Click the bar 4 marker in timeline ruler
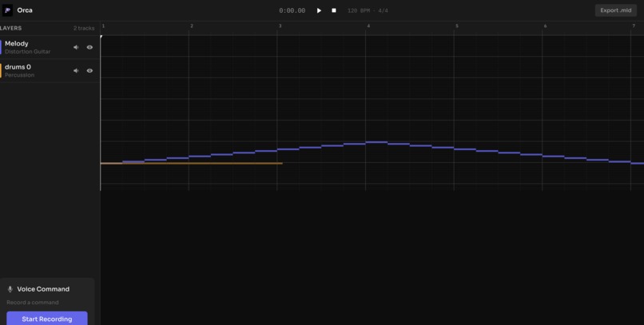The image size is (644, 325). click(x=368, y=26)
